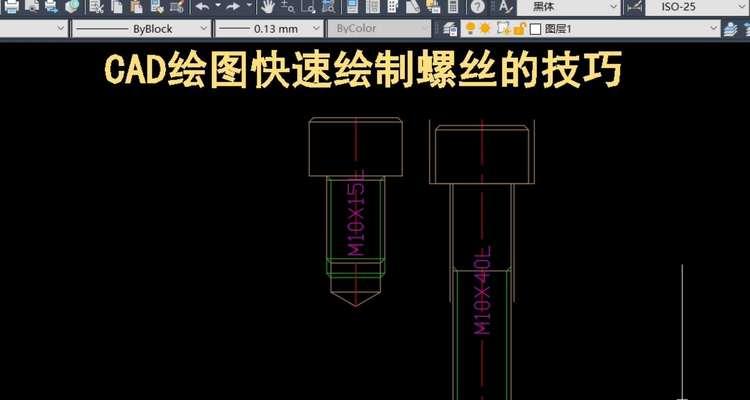Viewport: 750px width, 400px height.
Task: Open the Sheet Set Manager icon
Action: point(412,6)
